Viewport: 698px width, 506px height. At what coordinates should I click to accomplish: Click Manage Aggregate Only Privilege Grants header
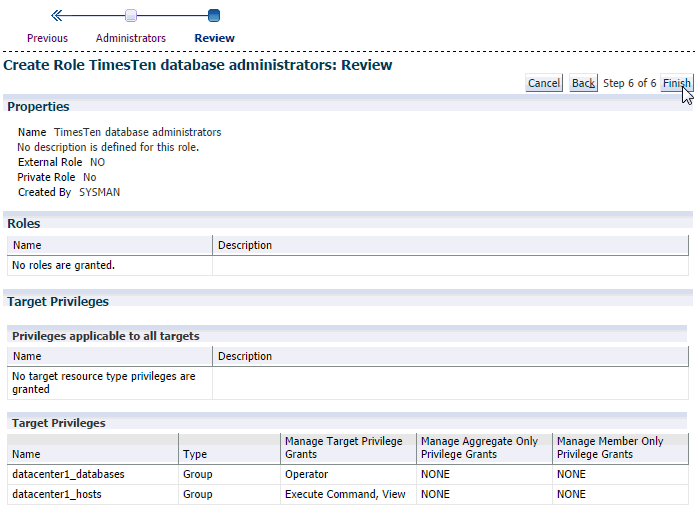click(479, 447)
